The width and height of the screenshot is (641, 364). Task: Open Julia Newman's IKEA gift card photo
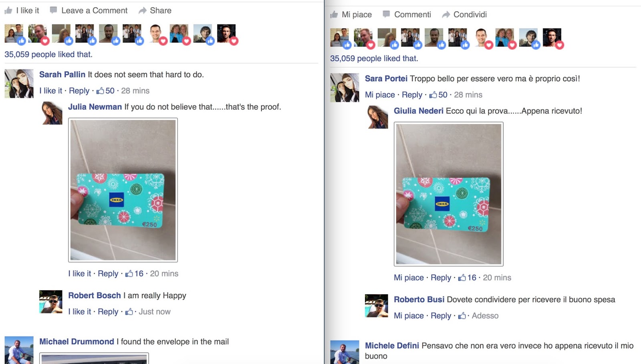tap(123, 190)
